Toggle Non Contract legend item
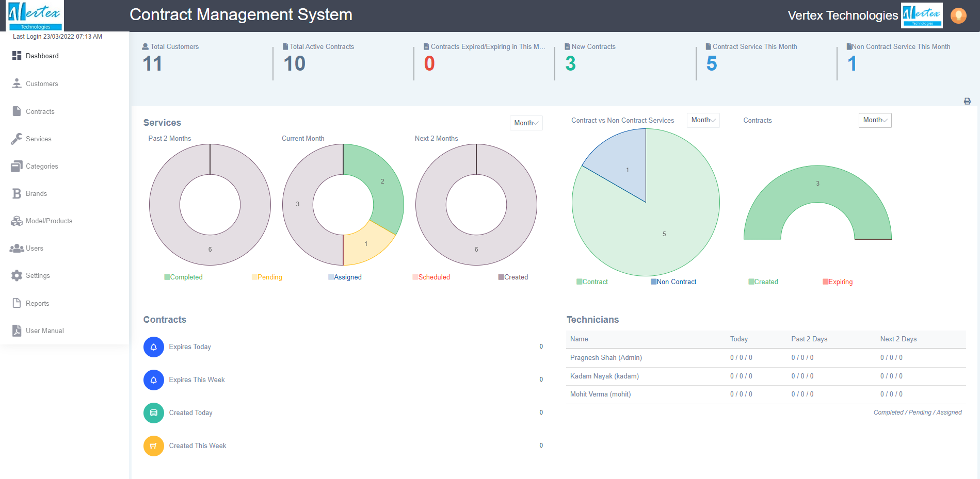 673,282
